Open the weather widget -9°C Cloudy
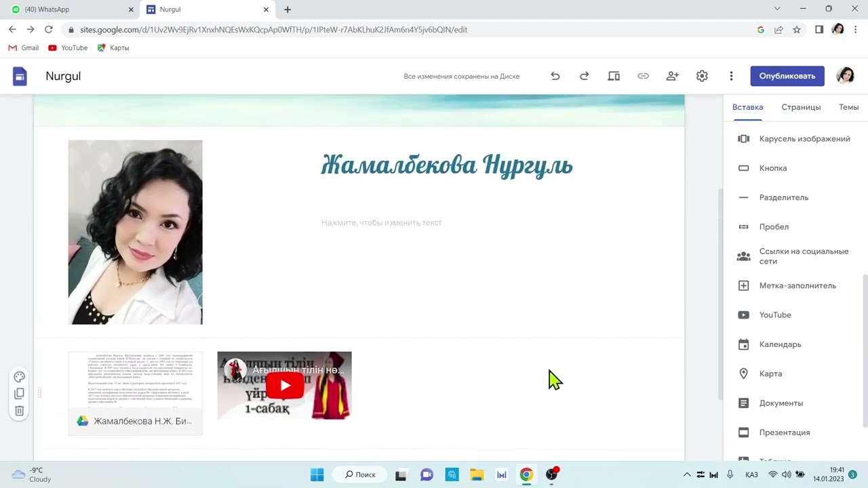 [x=31, y=474]
